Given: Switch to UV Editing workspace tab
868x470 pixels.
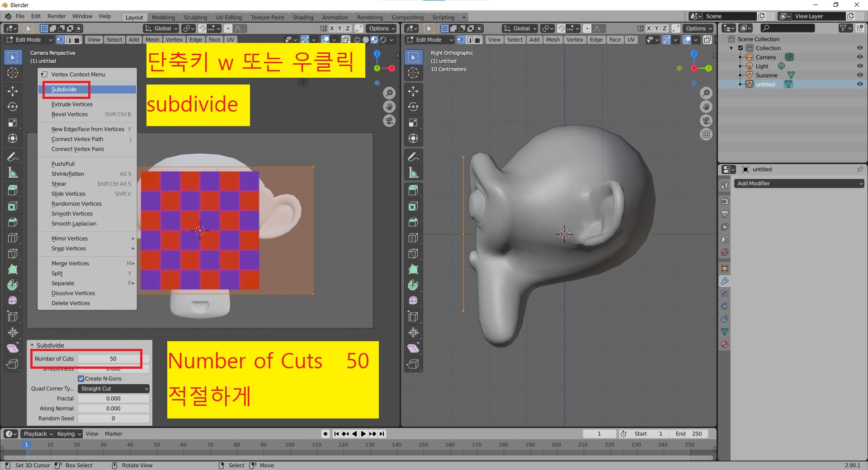Looking at the screenshot, I should (x=229, y=17).
